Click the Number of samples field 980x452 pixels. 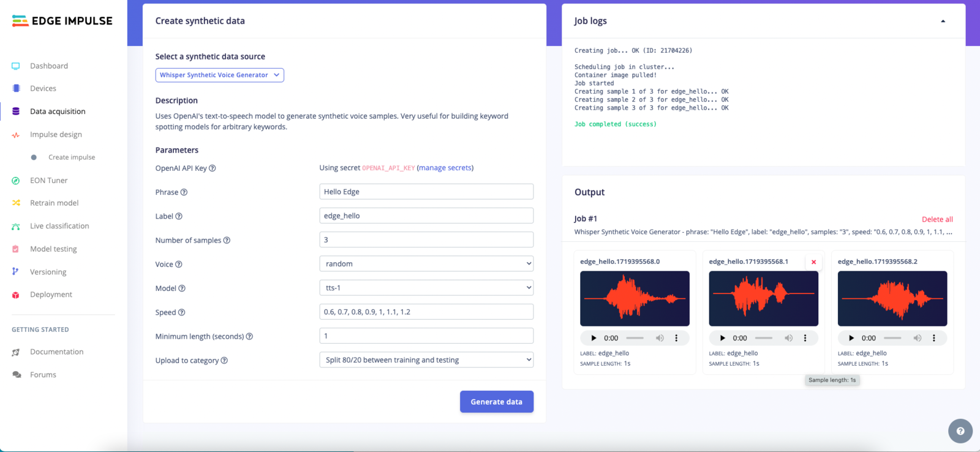click(x=426, y=239)
